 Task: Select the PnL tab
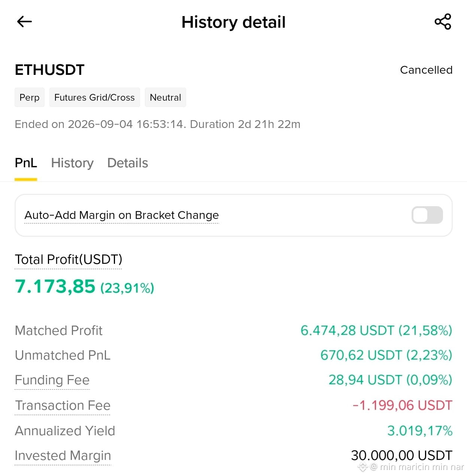pos(26,163)
